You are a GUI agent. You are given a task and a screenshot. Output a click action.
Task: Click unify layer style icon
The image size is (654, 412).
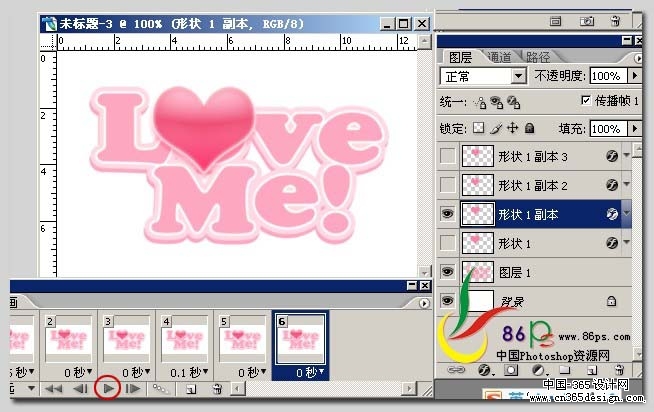pos(513,102)
